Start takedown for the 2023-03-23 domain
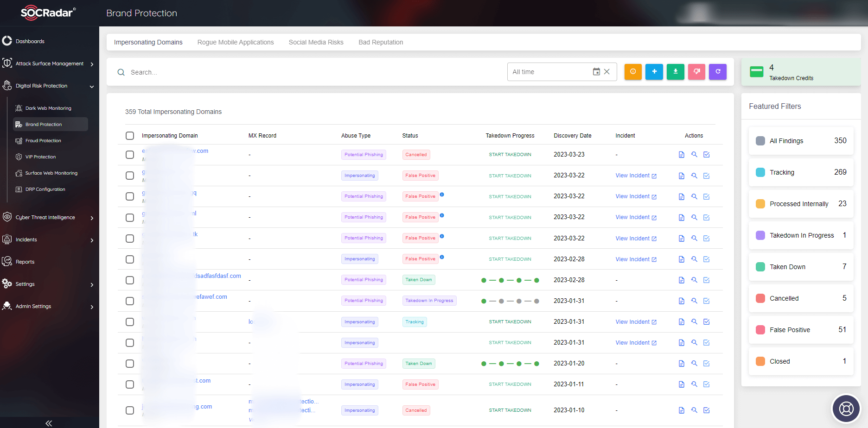 coord(510,155)
